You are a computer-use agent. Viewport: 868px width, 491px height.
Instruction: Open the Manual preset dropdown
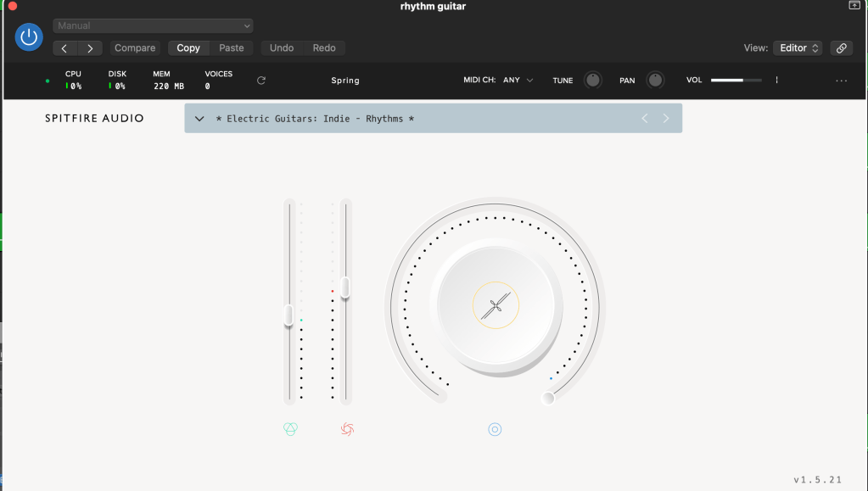pyautogui.click(x=153, y=25)
